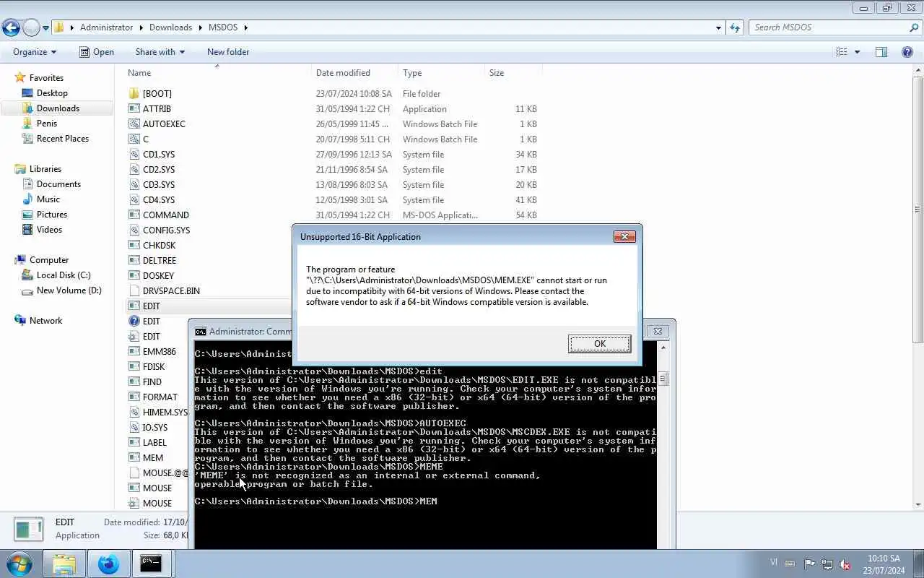Select the CD2.SYS file

(x=158, y=170)
